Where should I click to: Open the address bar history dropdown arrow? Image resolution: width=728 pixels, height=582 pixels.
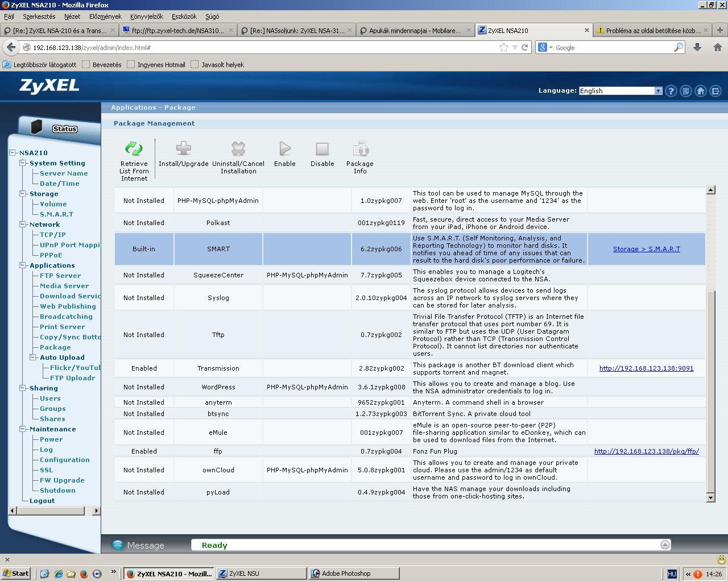[515, 48]
